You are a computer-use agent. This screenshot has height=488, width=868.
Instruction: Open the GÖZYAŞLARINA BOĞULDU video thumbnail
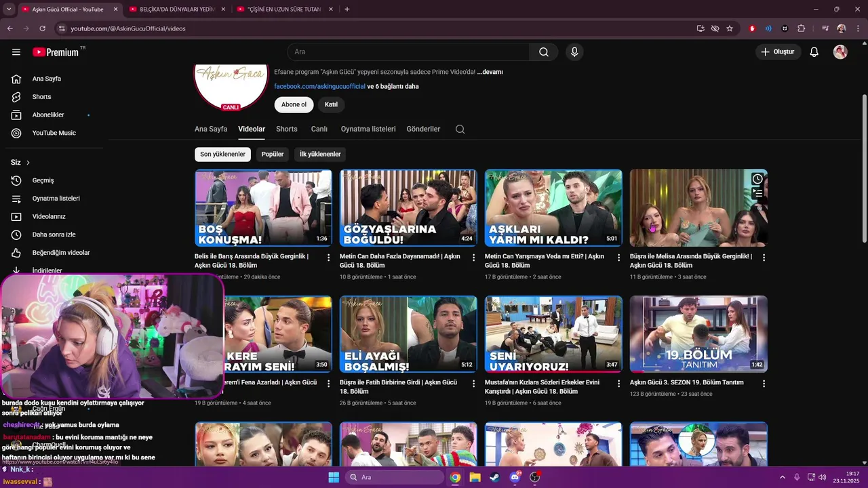408,207
